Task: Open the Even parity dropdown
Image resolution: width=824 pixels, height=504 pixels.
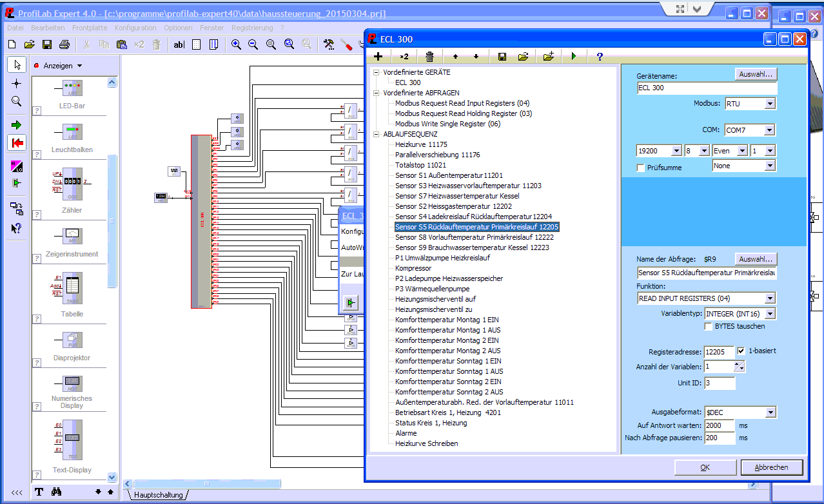Action: [x=742, y=151]
